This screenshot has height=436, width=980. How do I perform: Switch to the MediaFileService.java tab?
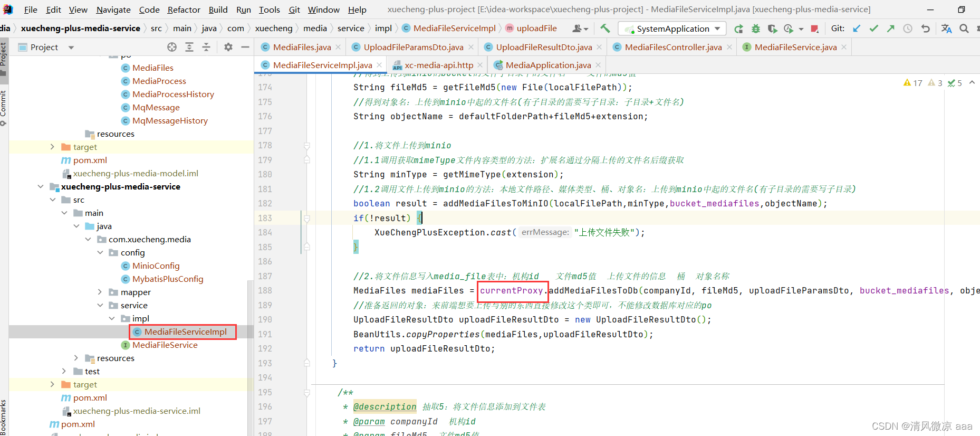pyautogui.click(x=795, y=47)
